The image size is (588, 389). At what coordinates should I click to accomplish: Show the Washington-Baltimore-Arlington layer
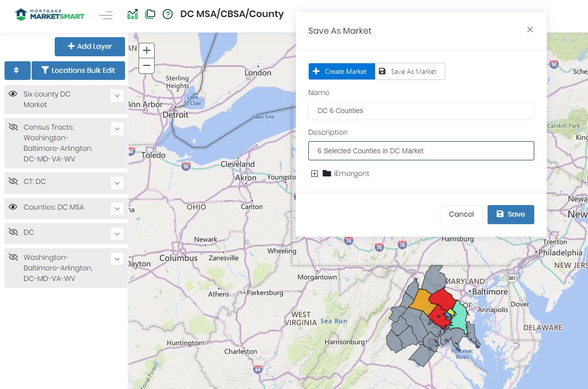click(13, 257)
